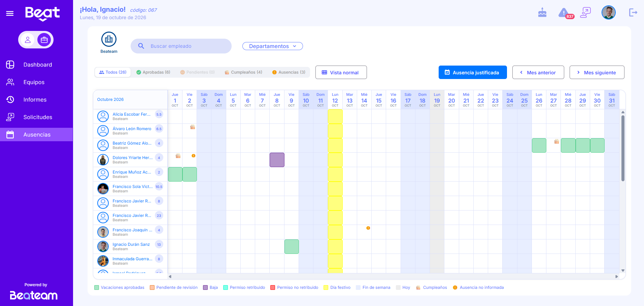Go to Dashboard in sidebar

coord(36,65)
